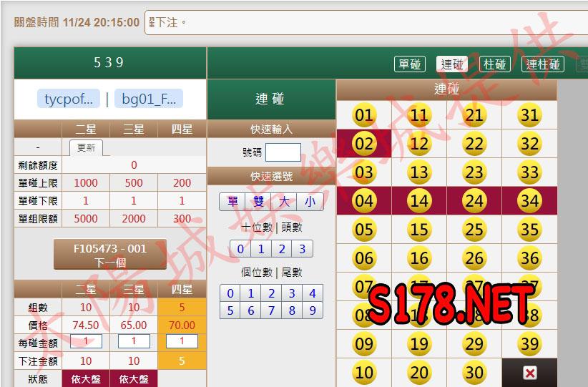
Task: Quick-select odd numbers with 單
Action: point(232,202)
